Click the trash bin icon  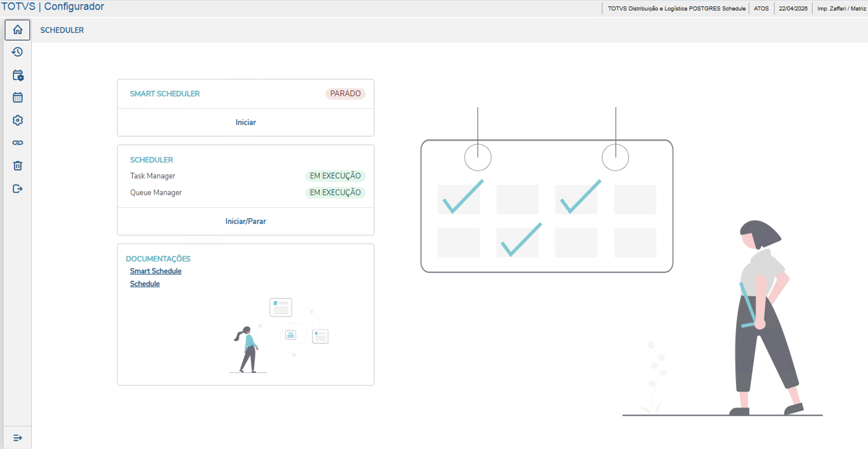18,165
